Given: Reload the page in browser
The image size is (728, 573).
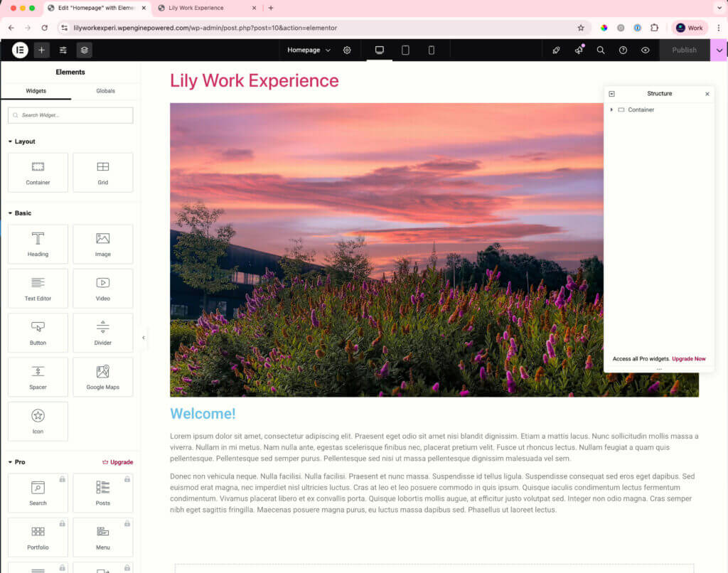Looking at the screenshot, I should (x=45, y=28).
